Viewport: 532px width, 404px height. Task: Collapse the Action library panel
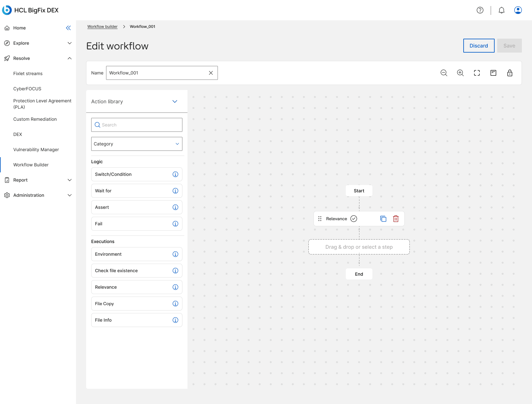pos(175,101)
